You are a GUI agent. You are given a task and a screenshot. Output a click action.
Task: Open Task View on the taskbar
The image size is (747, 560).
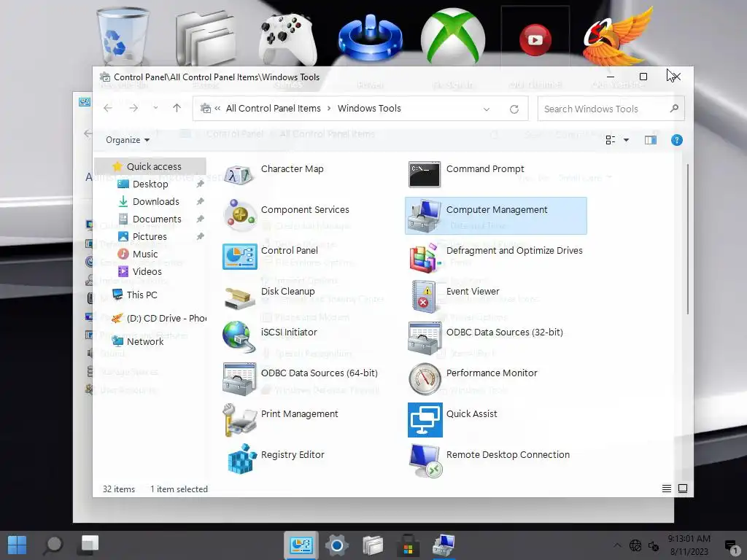[90, 544]
